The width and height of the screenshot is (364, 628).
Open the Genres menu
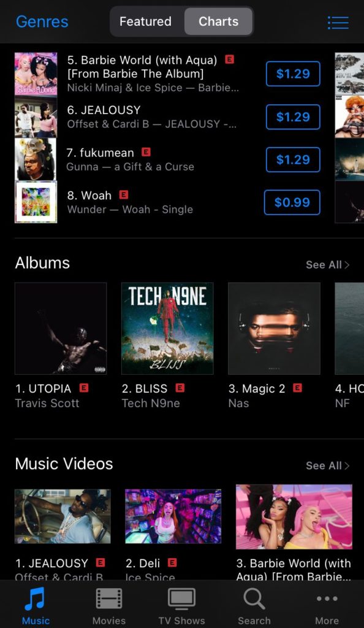[42, 21]
